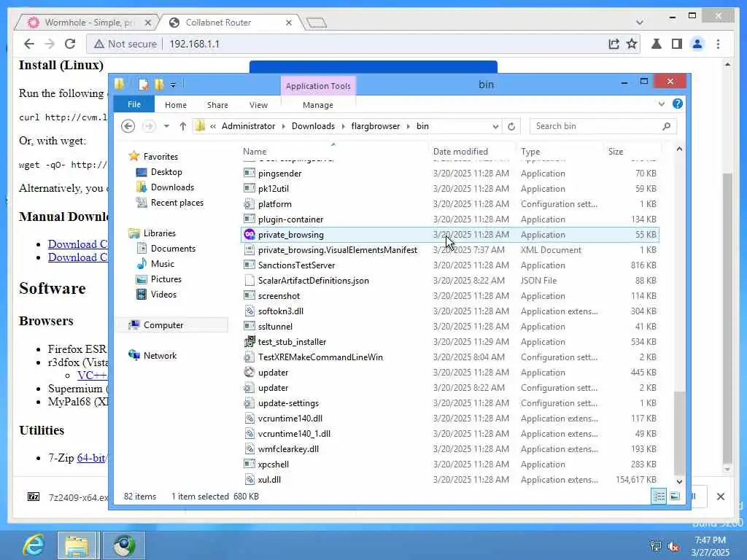This screenshot has height=560, width=747.
Task: Open Downloads in the Favorites pane
Action: (x=172, y=187)
